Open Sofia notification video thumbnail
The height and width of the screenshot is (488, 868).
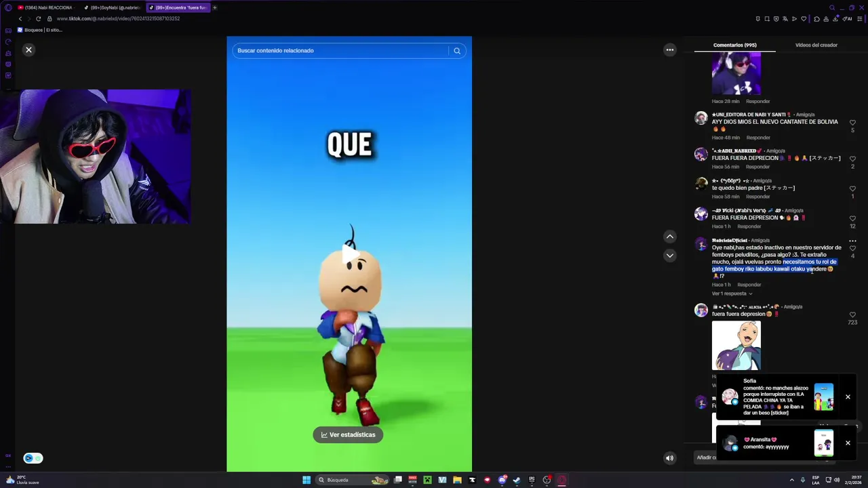pos(823,397)
